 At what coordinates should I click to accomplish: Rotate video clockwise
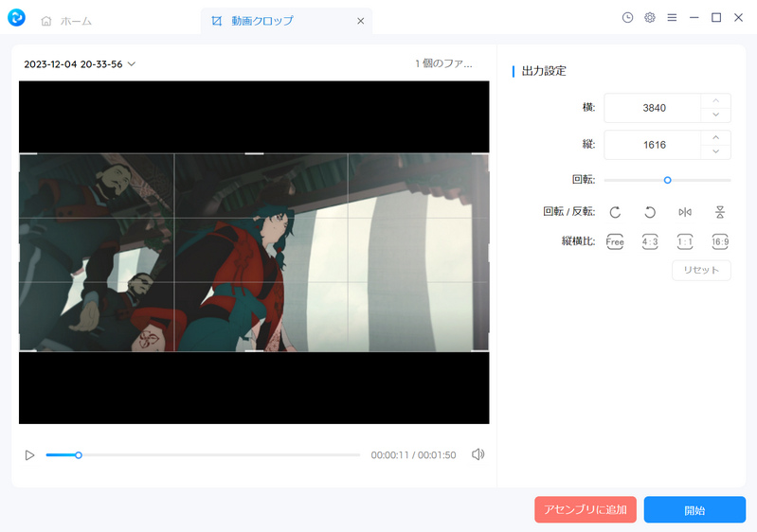tap(615, 212)
